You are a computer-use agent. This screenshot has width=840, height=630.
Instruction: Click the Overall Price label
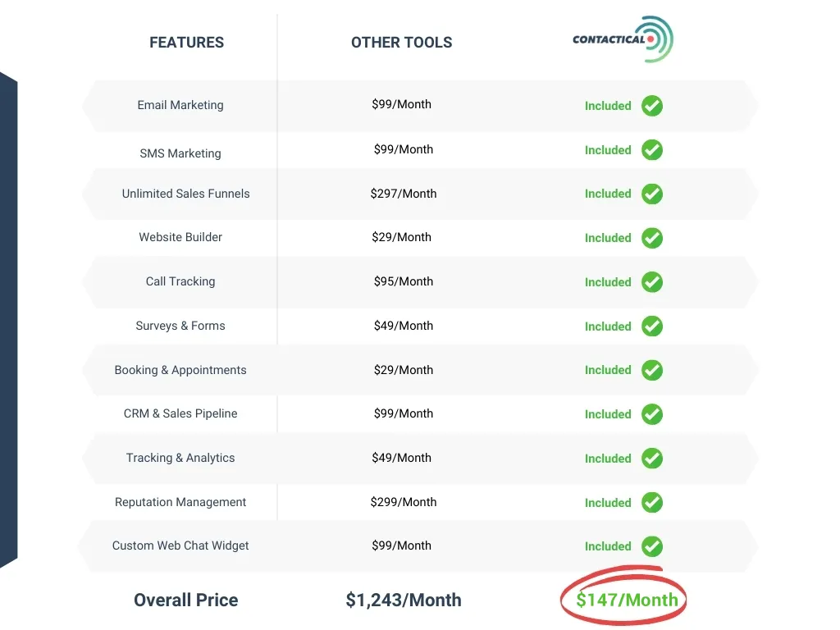186,600
